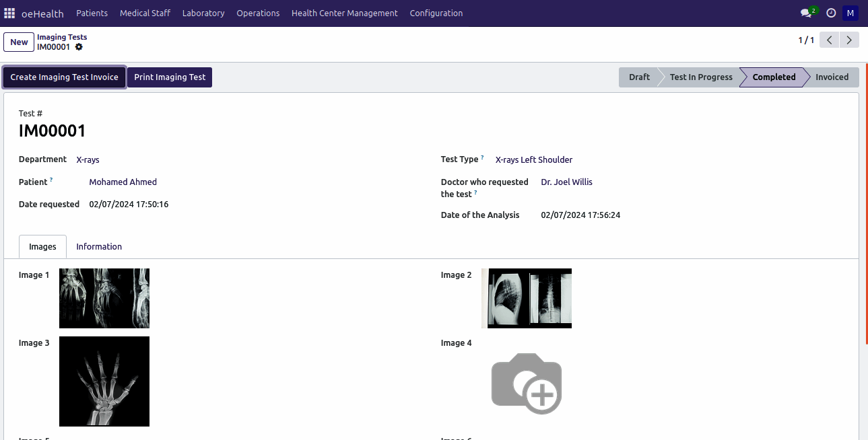Click Date requested value 02/07/2024 17:50:16
Image resolution: width=868 pixels, height=440 pixels.
(129, 205)
